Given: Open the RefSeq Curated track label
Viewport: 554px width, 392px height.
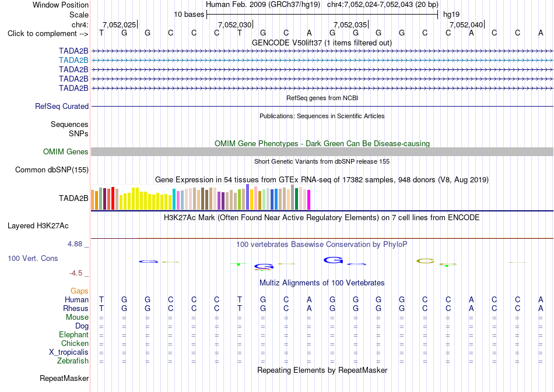Looking at the screenshot, I should 62,106.
